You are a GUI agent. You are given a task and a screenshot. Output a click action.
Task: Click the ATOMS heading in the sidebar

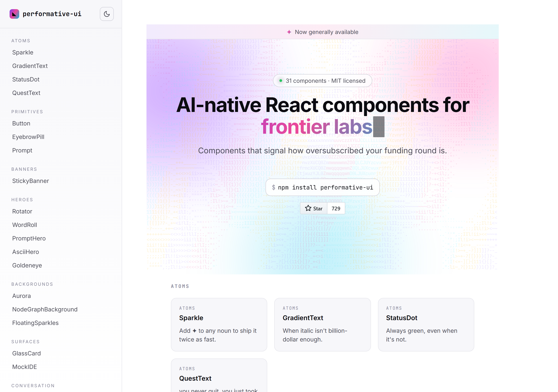tap(21, 41)
